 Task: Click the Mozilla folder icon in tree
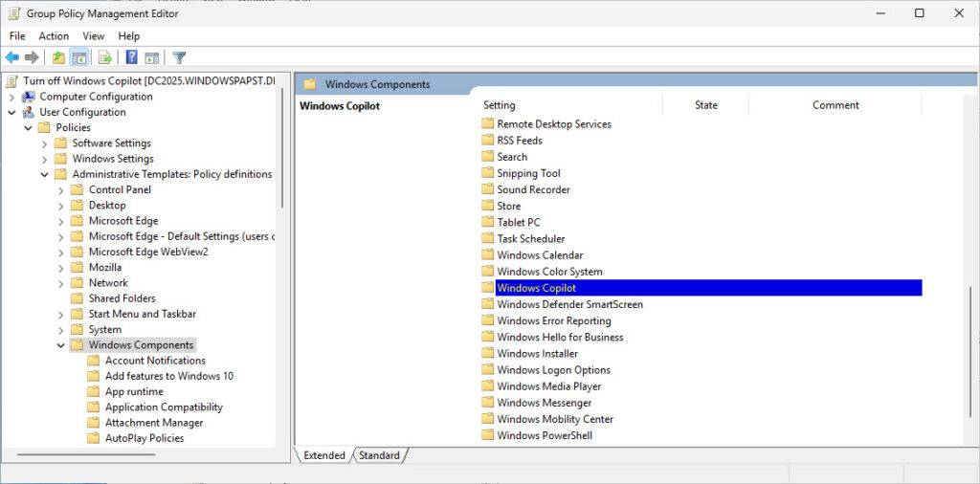pyautogui.click(x=77, y=267)
